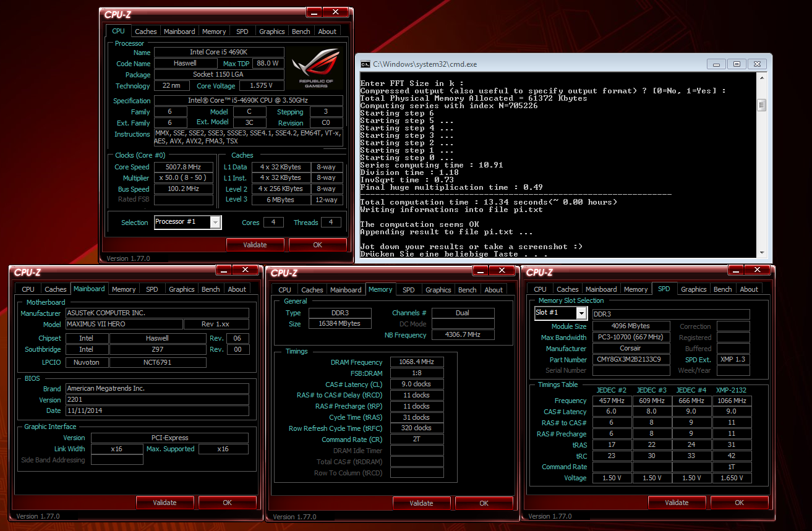Click the CAS# Latency value 9.0 clocks
812x531 pixels.
click(417, 384)
